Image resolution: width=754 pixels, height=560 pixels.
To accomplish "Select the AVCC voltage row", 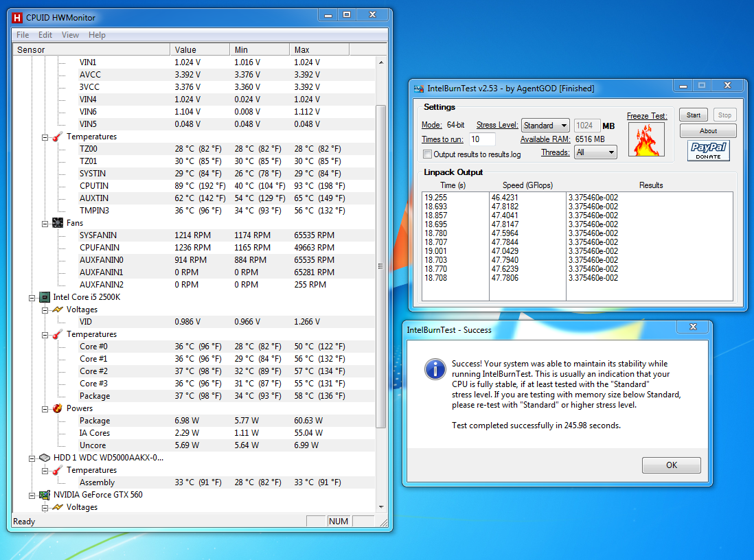I will [226, 75].
